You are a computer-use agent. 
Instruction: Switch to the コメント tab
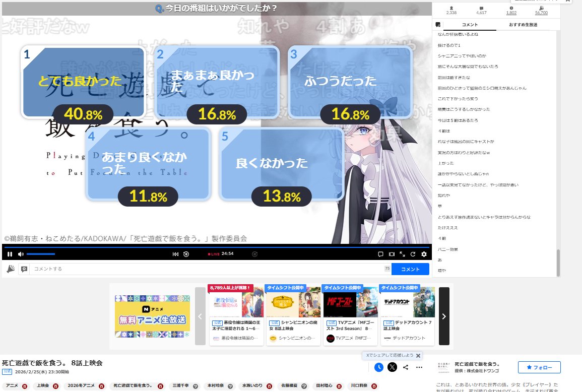point(470,25)
